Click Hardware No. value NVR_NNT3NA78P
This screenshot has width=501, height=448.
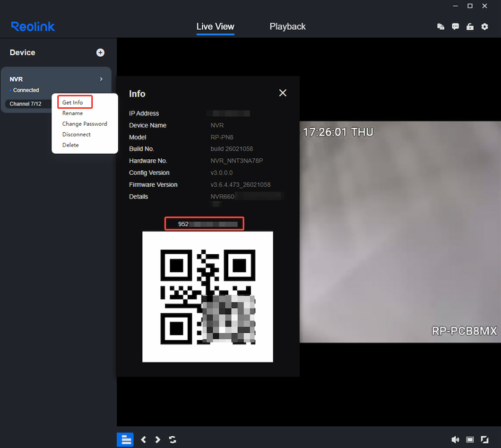tap(236, 161)
